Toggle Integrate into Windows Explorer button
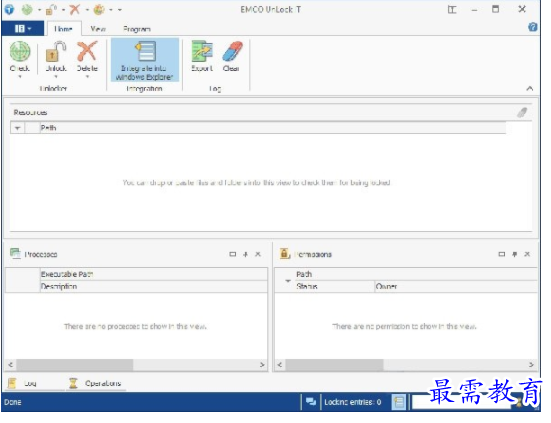Image resolution: width=551 pixels, height=423 pixels. [144, 60]
